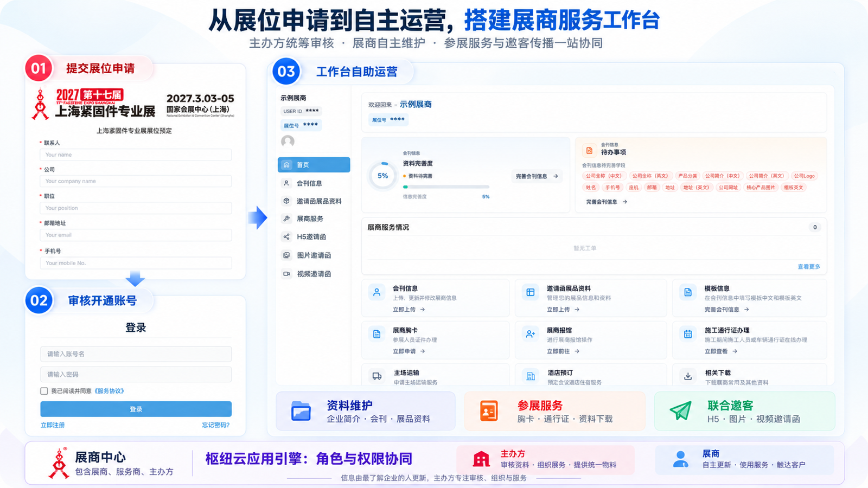The width and height of the screenshot is (868, 488).
Task: Check the 我已阅读并同意 agreement checkbox
Action: (x=44, y=391)
